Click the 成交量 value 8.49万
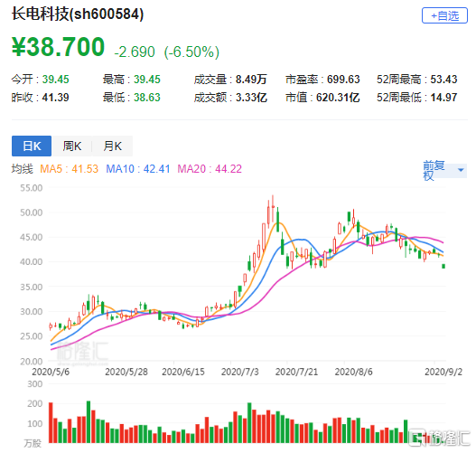 coord(251,80)
